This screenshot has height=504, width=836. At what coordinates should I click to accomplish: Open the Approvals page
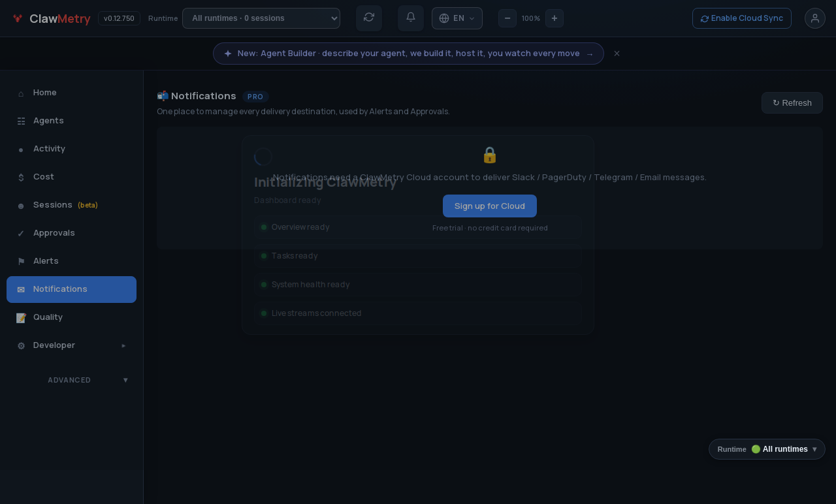click(x=72, y=233)
